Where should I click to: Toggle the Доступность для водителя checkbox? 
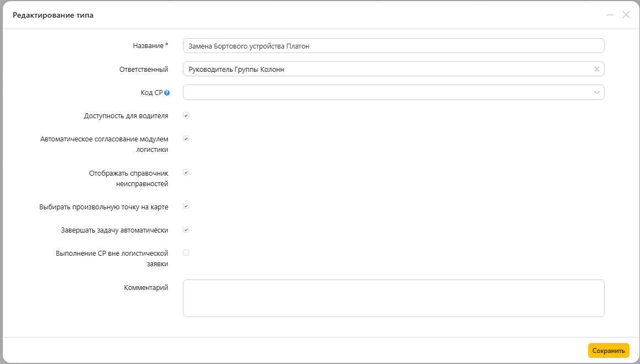coord(186,115)
